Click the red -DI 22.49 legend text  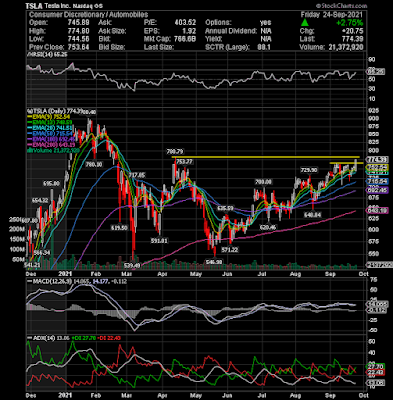(x=110, y=338)
